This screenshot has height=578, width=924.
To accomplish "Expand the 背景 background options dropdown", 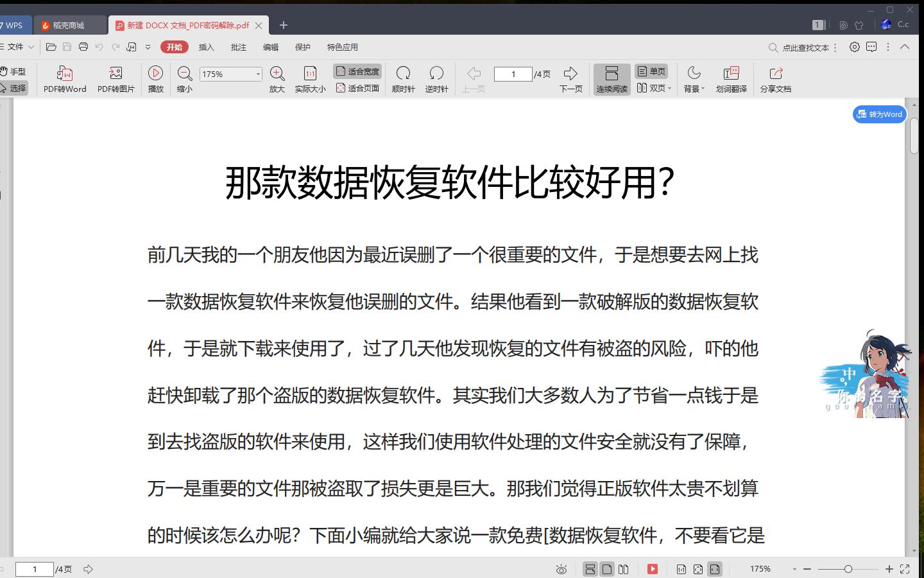I will click(x=702, y=89).
